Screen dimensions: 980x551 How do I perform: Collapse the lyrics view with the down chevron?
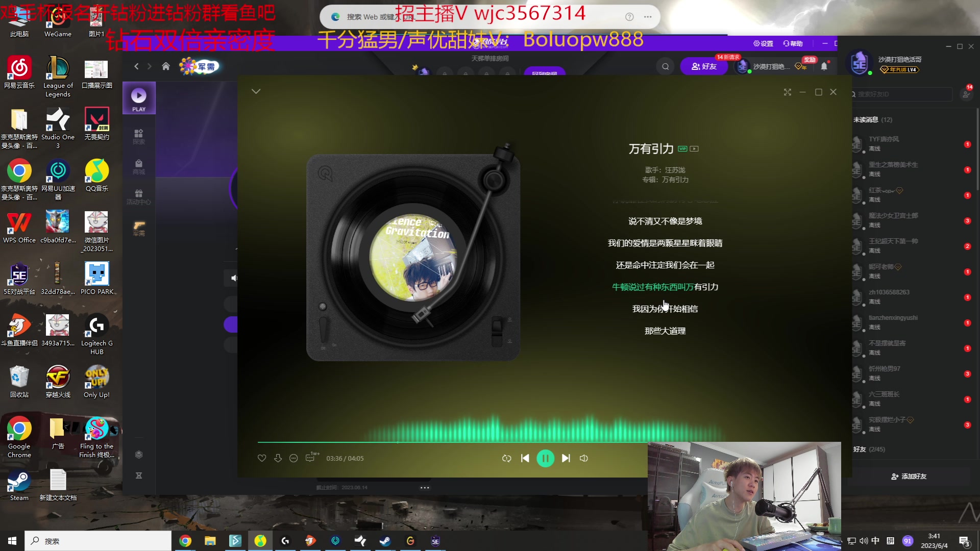point(256,91)
